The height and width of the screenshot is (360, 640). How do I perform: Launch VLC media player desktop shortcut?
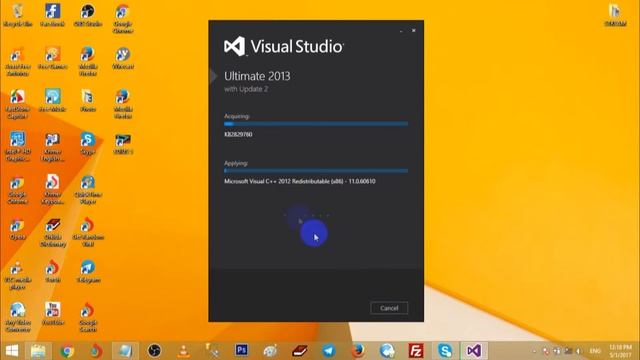[18, 275]
